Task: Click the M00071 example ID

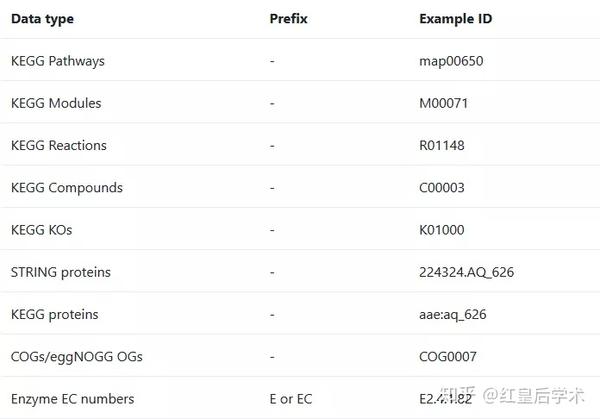Action: pyautogui.click(x=444, y=103)
